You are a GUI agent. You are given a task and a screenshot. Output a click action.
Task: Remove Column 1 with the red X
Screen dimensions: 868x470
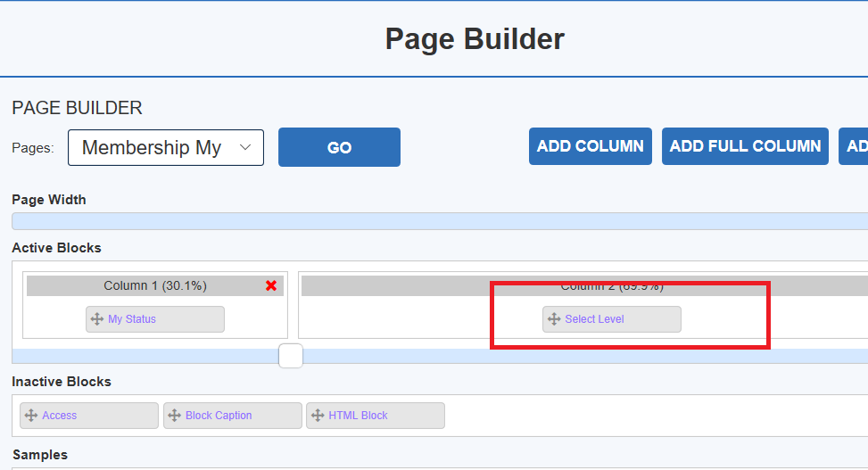(x=271, y=285)
